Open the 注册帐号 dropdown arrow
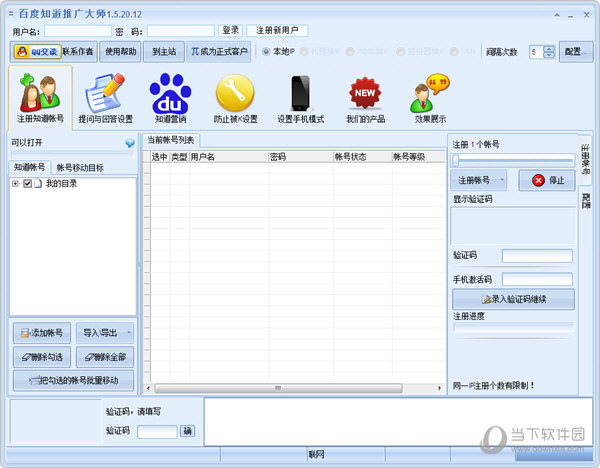 pos(502,180)
